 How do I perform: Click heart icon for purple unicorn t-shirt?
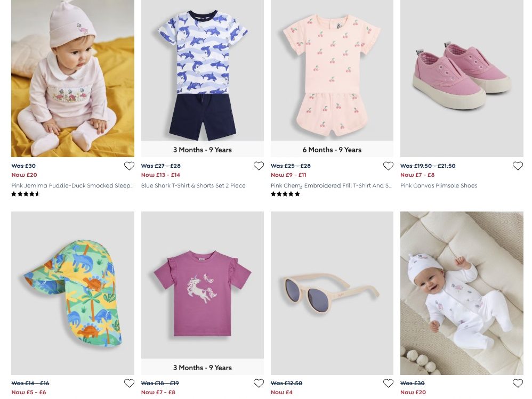(x=259, y=384)
